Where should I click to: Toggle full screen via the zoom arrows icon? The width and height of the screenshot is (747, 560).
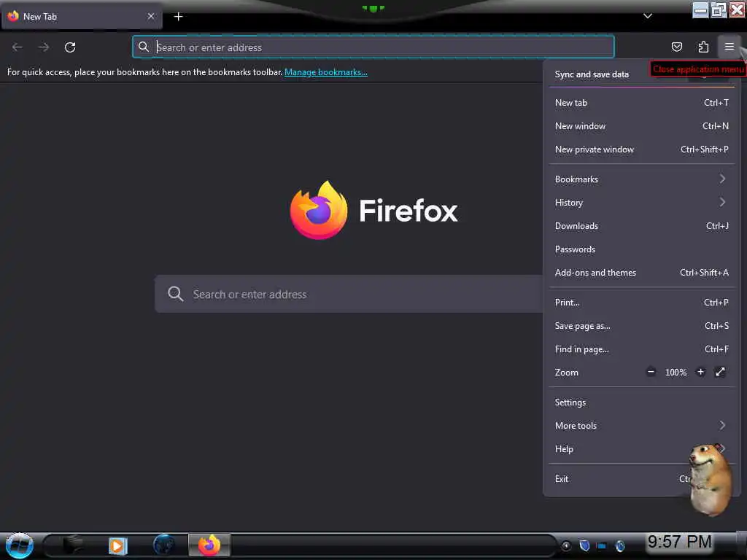pos(720,372)
